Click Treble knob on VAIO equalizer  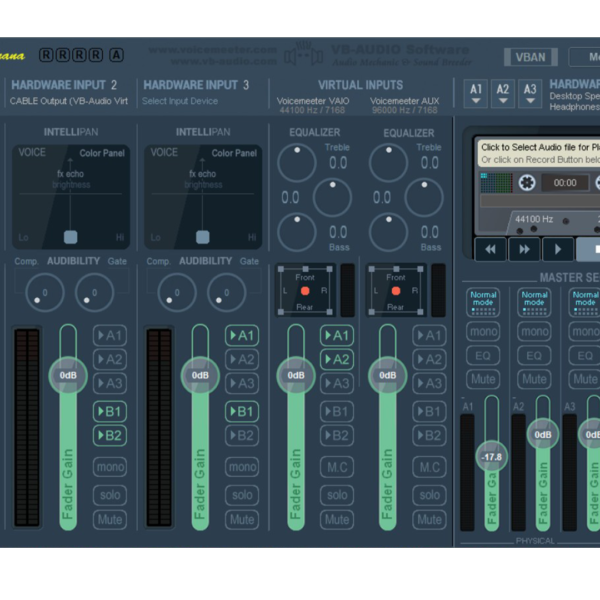pyautogui.click(x=297, y=163)
